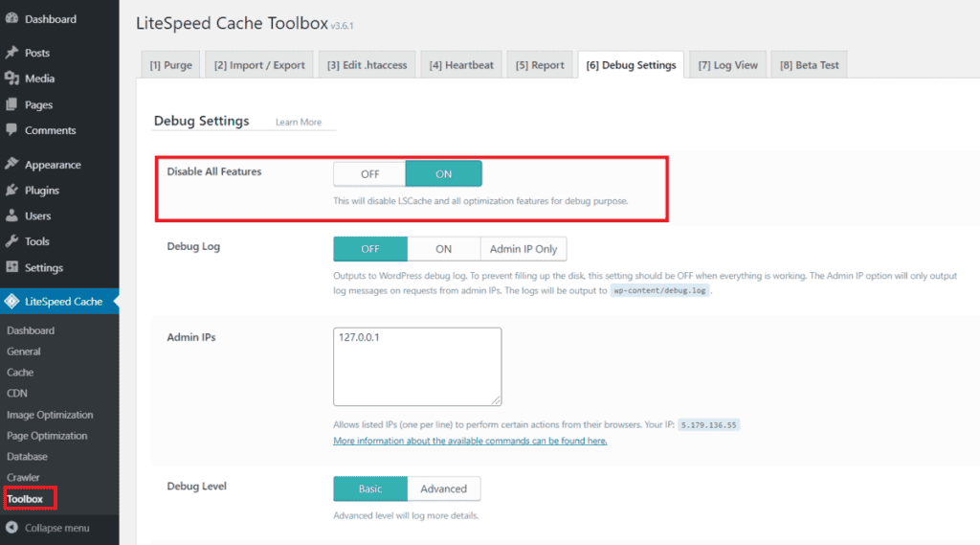Switch to the [8] Beta Test tab

click(810, 64)
